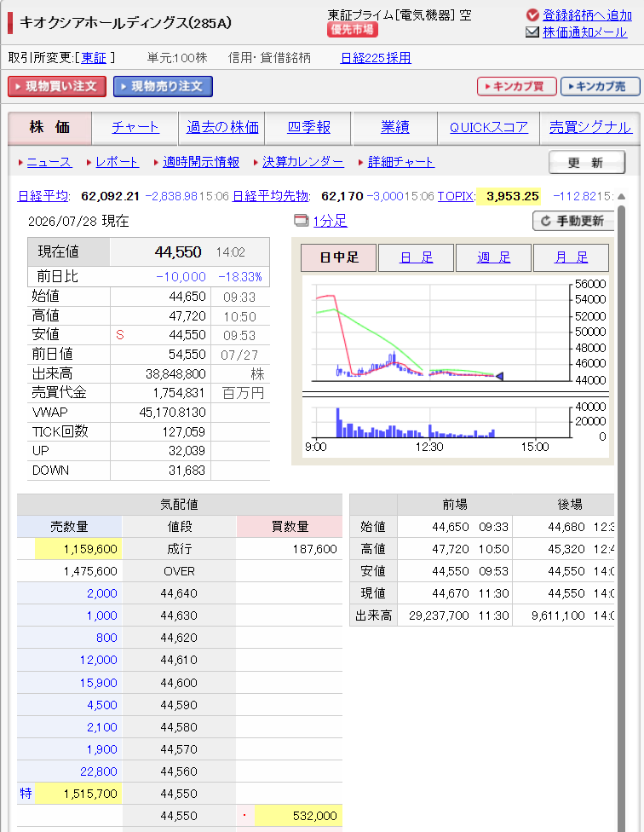Switch chart to 月足

click(571, 258)
